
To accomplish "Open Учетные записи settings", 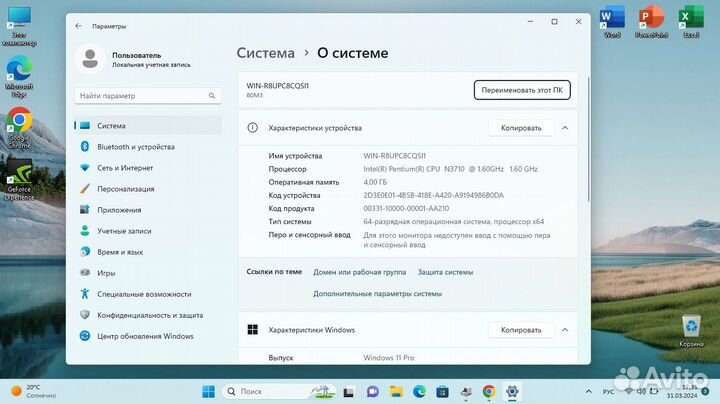I will click(148, 231).
